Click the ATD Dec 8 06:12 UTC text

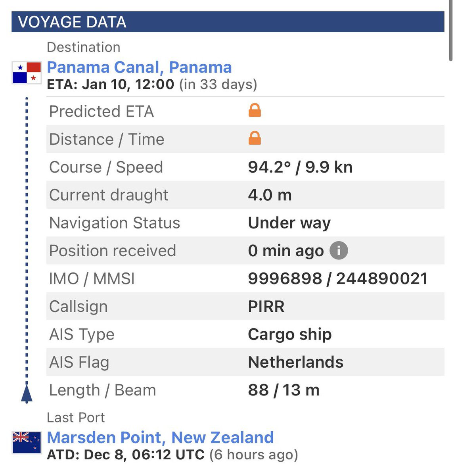[x=126, y=455]
